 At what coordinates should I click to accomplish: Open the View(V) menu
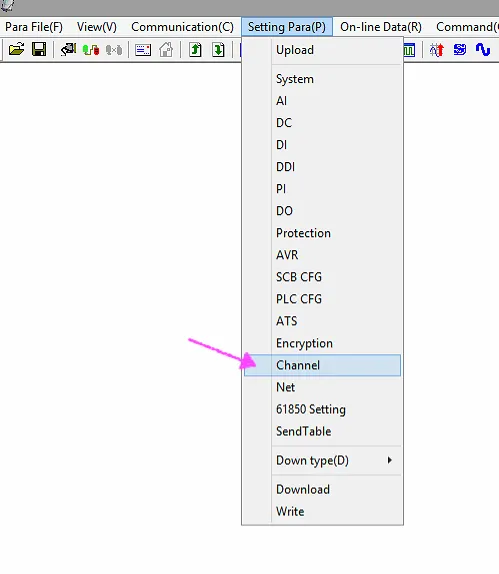point(97,27)
